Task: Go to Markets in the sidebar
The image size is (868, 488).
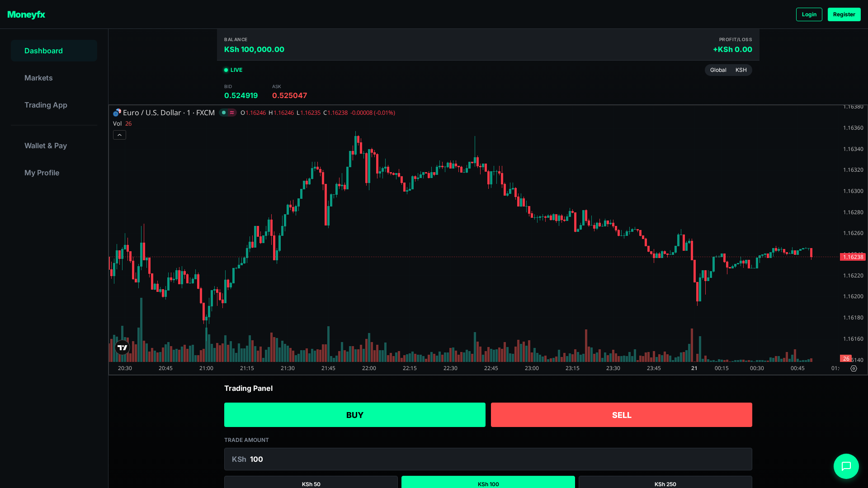Action: 54,78
